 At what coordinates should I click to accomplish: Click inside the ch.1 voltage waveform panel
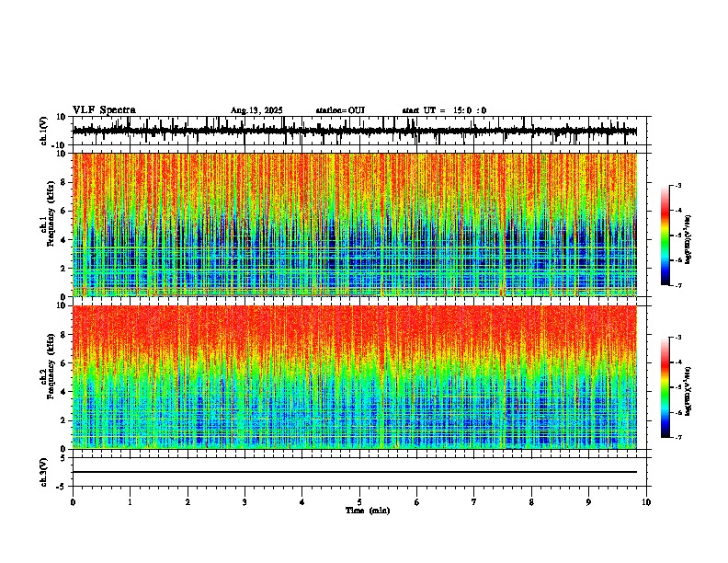(x=359, y=131)
